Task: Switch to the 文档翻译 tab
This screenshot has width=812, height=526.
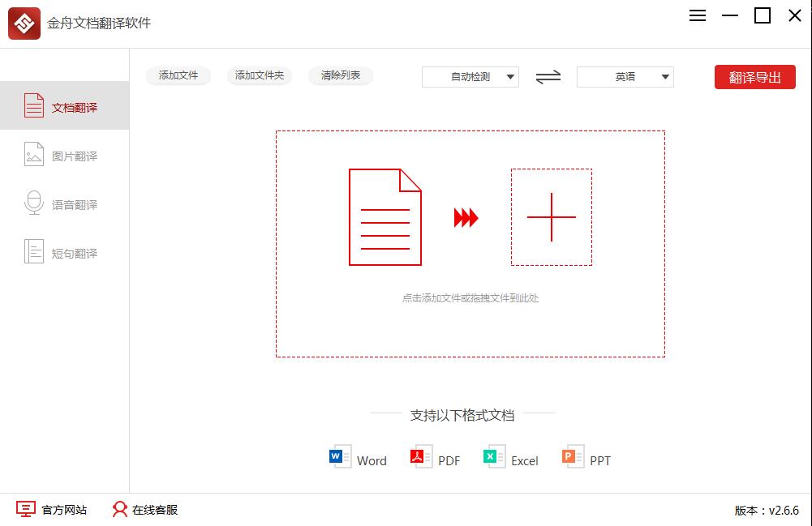Action: pyautogui.click(x=65, y=105)
